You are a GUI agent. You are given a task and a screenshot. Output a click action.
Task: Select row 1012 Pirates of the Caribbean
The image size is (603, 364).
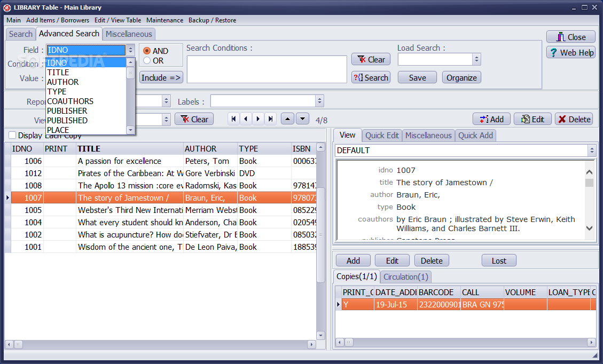(x=163, y=173)
